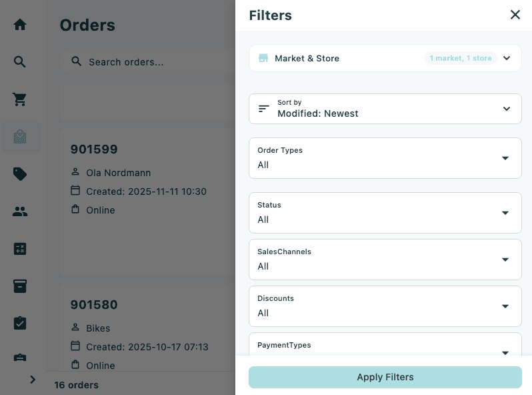Expand the sidebar with the chevron arrow

point(33,380)
